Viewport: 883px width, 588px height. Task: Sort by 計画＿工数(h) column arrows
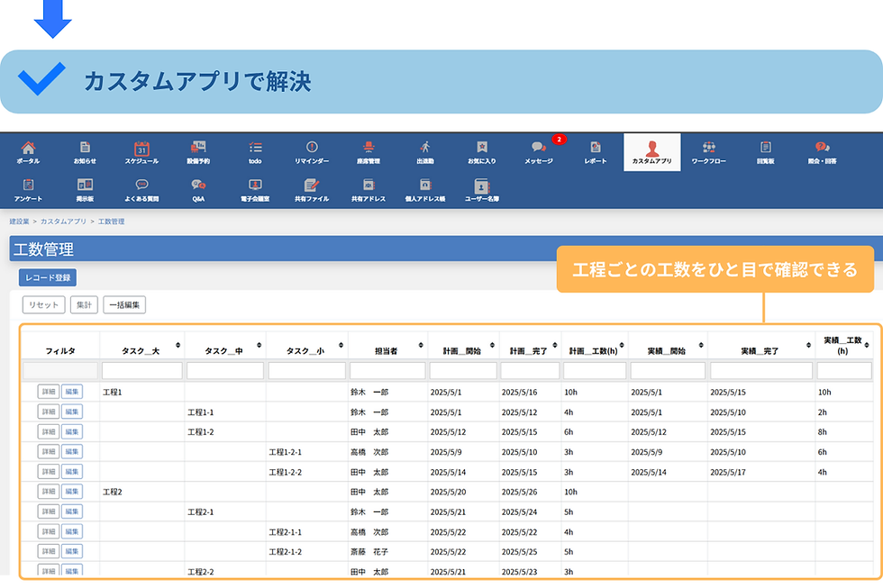623,345
